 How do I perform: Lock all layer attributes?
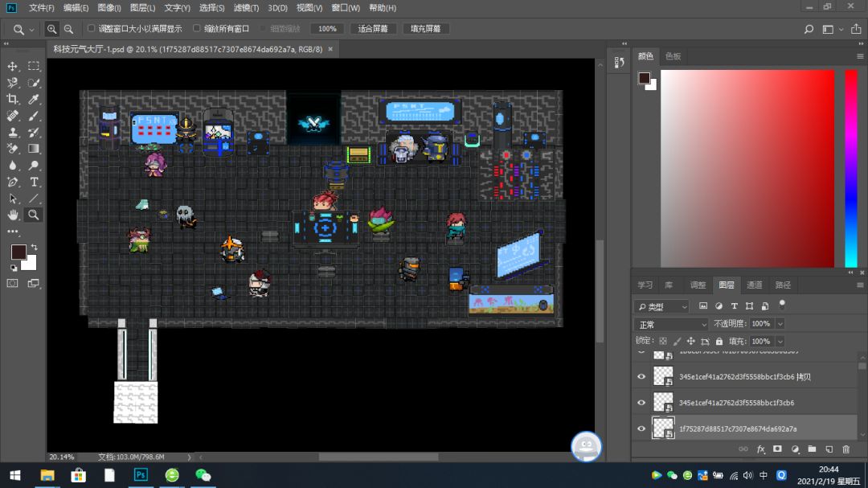pyautogui.click(x=719, y=341)
